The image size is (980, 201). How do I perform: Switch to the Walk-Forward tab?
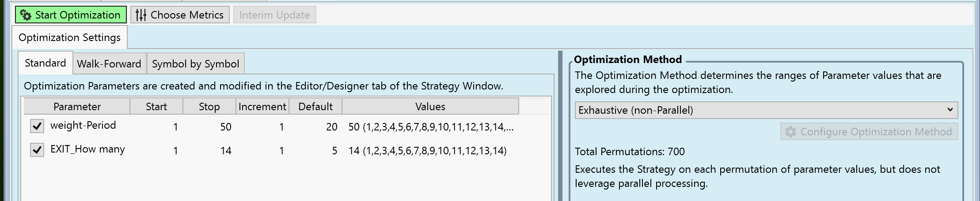(x=109, y=64)
